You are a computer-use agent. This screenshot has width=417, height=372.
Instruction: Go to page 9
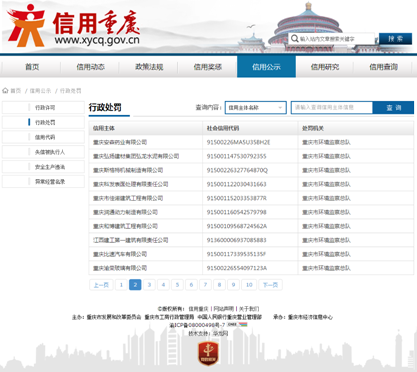tap(233, 285)
